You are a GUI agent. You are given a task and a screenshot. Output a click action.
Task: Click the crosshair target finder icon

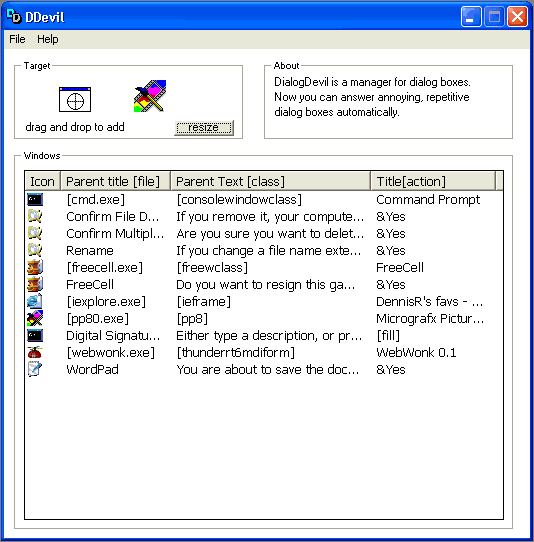coord(75,100)
